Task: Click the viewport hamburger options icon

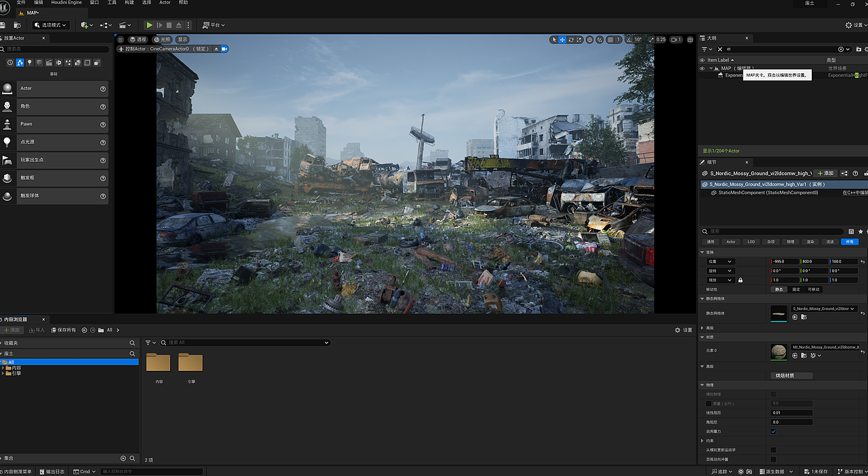Action: pos(121,39)
